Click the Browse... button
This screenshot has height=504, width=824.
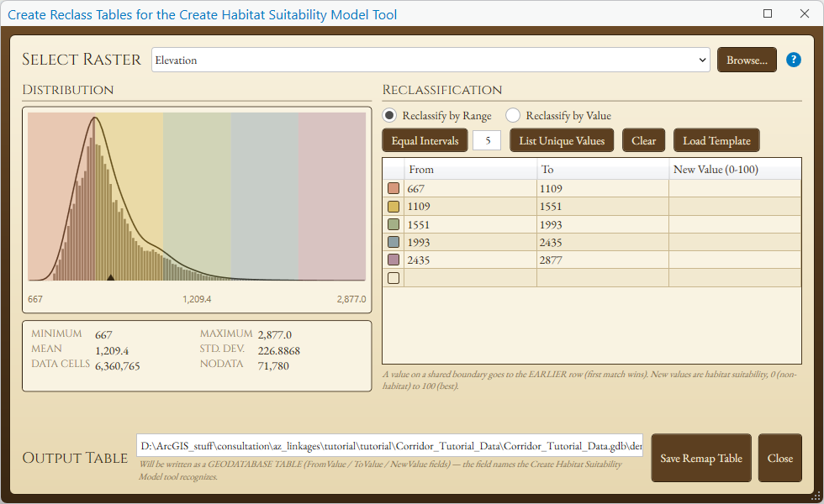pos(747,60)
